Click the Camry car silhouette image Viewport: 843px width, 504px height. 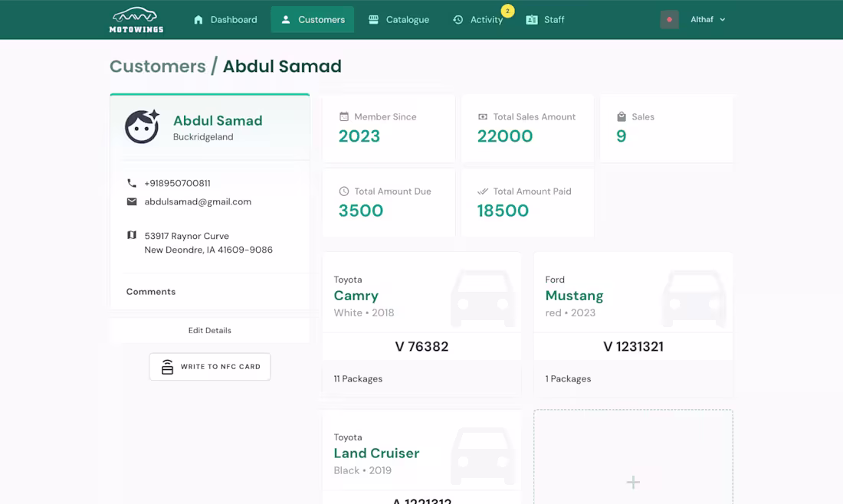point(483,298)
